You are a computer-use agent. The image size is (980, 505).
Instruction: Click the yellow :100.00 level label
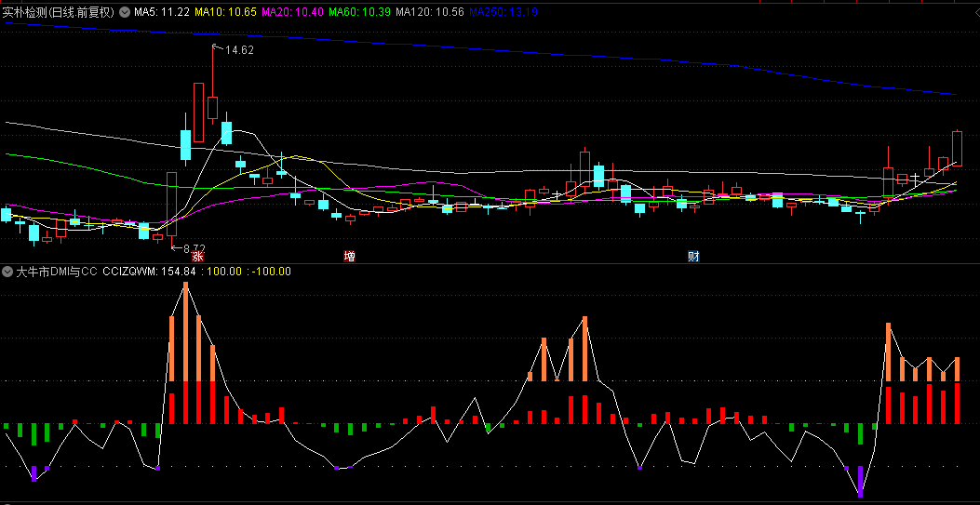point(222,272)
